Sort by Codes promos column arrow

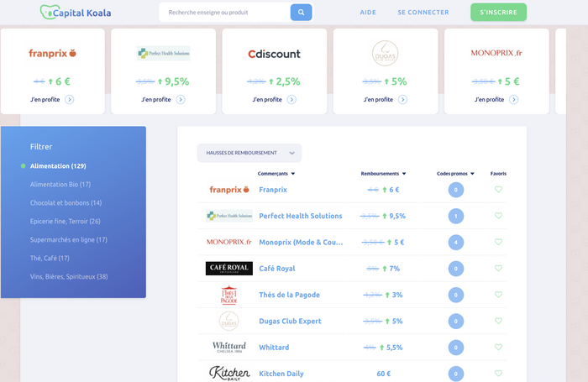(472, 174)
